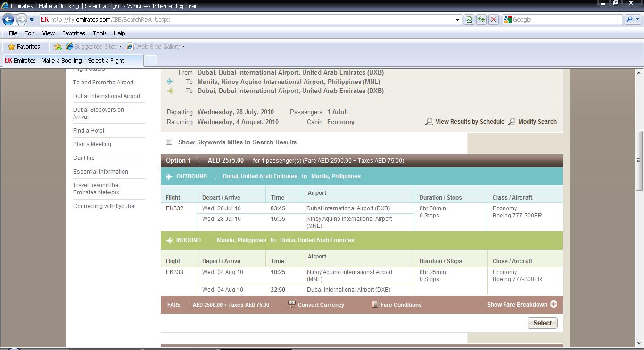The width and height of the screenshot is (644, 350).
Task: Click the Refresh page icon
Action: (x=481, y=19)
